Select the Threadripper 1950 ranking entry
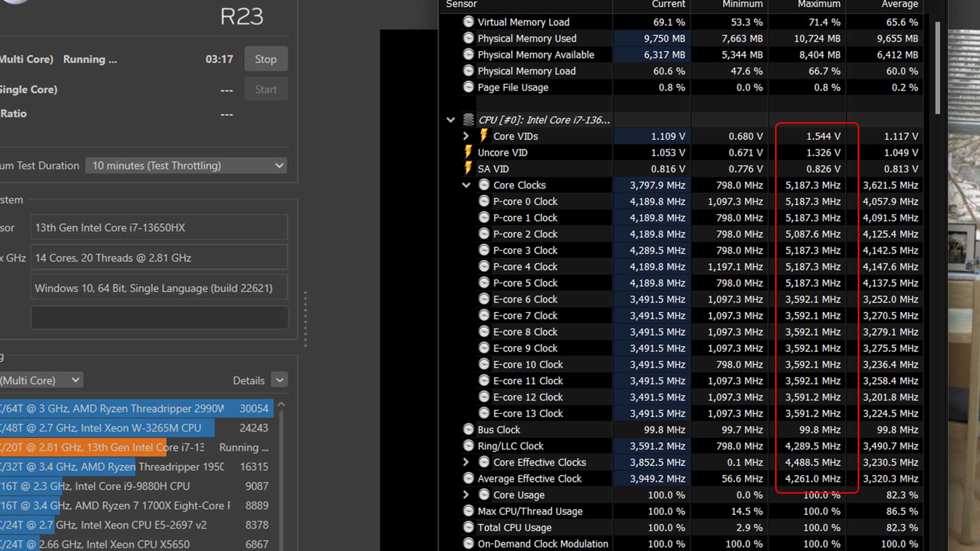This screenshot has width=980, height=551. pos(137,467)
